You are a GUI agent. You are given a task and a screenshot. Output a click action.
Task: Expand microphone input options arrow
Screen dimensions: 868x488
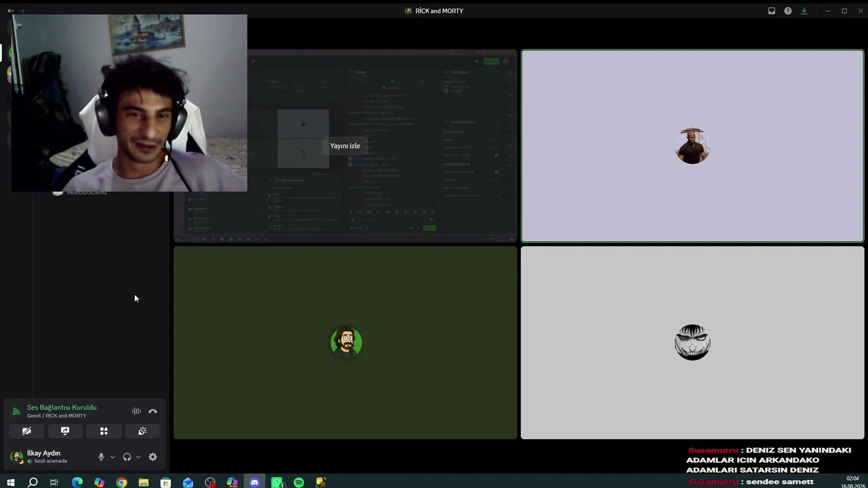click(x=113, y=457)
